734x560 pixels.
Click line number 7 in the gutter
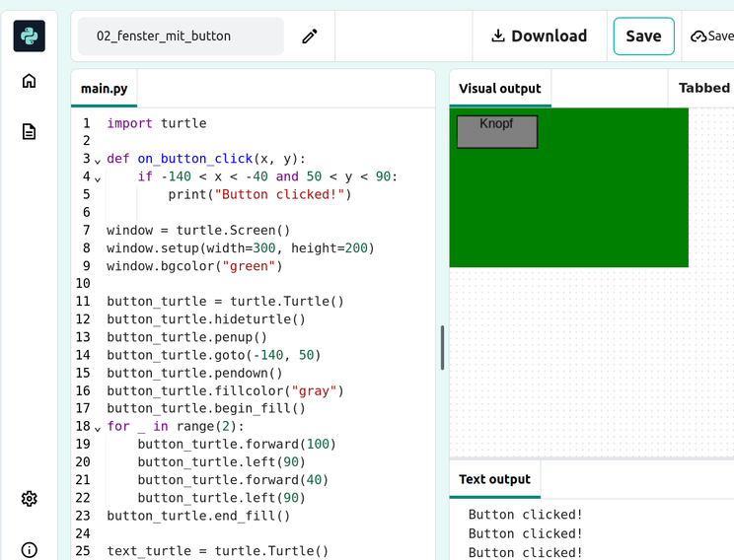click(x=86, y=230)
